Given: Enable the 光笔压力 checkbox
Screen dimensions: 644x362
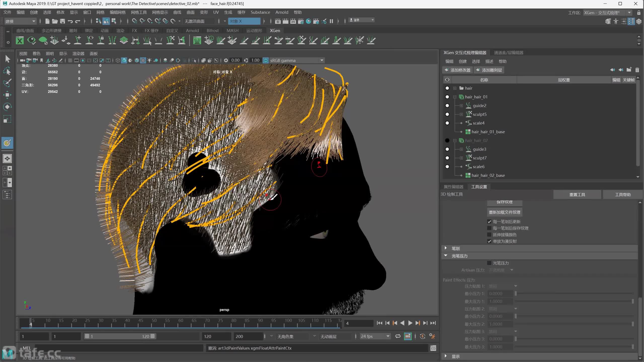Looking at the screenshot, I should point(489,263).
